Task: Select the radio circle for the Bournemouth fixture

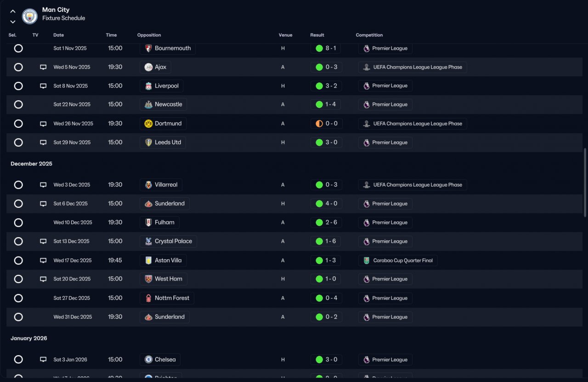Action: click(18, 48)
